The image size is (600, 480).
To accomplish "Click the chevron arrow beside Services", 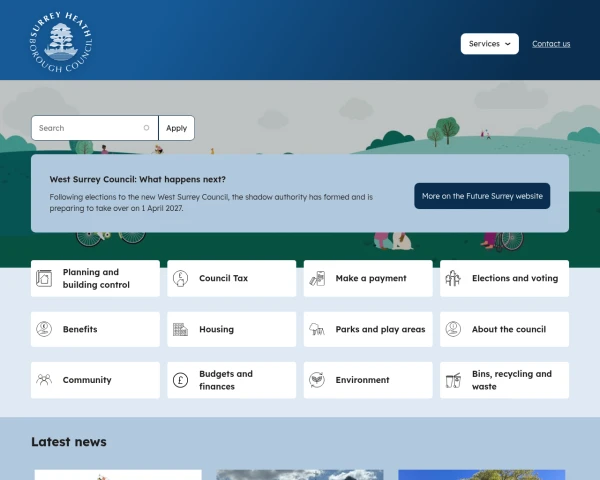I will pyautogui.click(x=508, y=44).
